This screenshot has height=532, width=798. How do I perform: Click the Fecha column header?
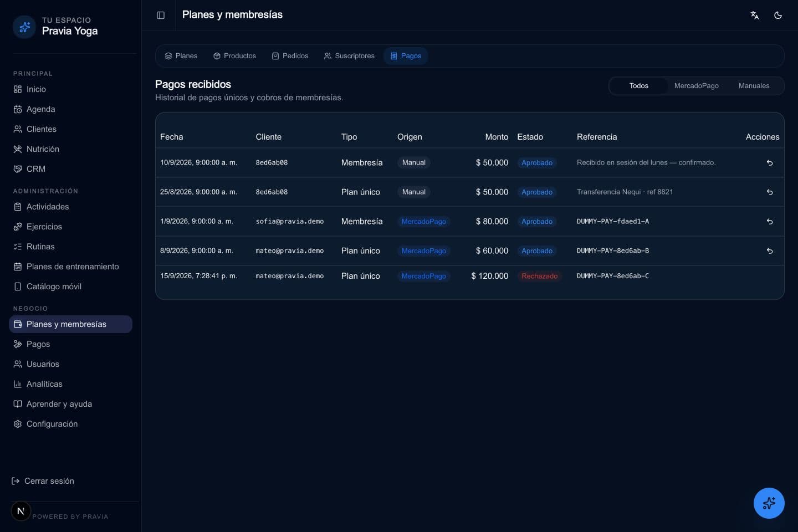172,137
